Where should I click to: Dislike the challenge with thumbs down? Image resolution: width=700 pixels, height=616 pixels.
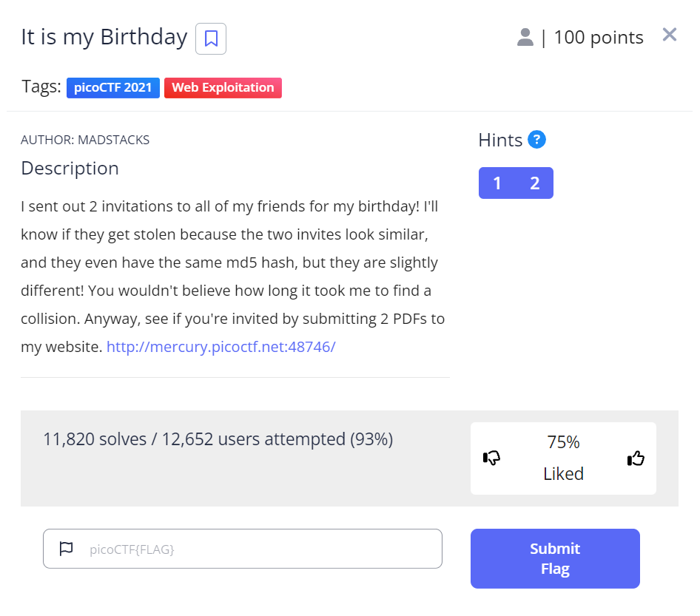click(491, 458)
